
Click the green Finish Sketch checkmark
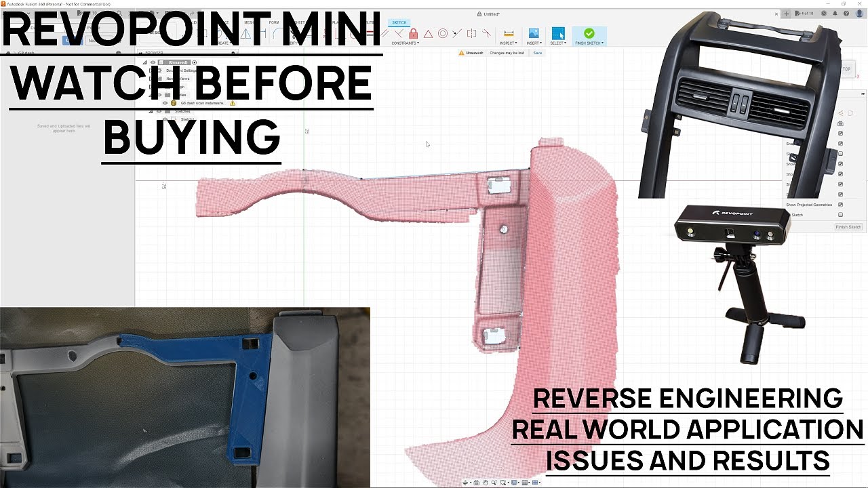point(589,33)
